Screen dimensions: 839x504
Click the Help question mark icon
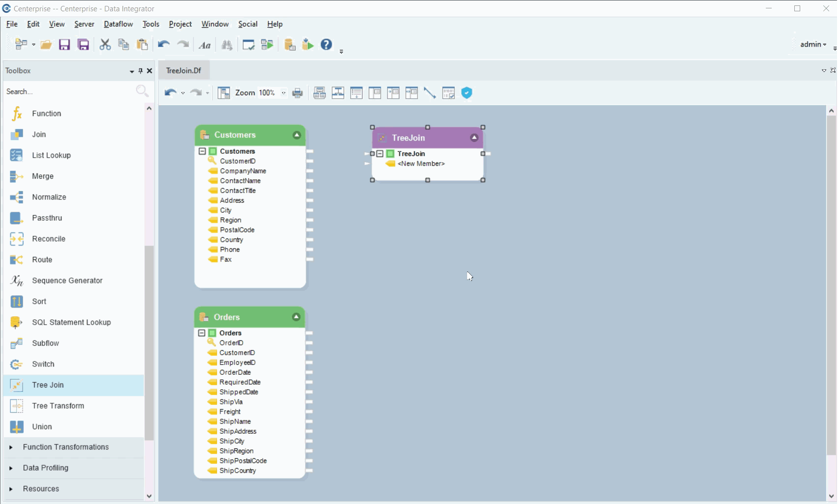(326, 45)
